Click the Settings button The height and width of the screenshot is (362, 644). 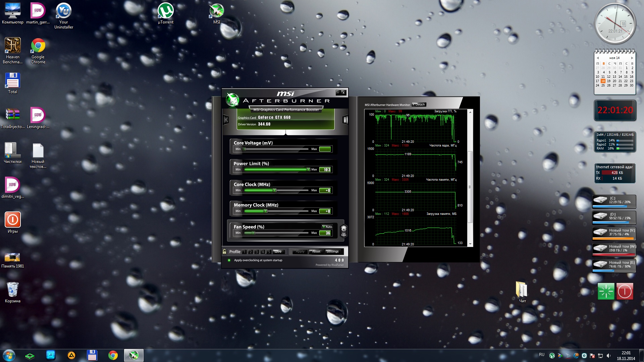point(332,252)
